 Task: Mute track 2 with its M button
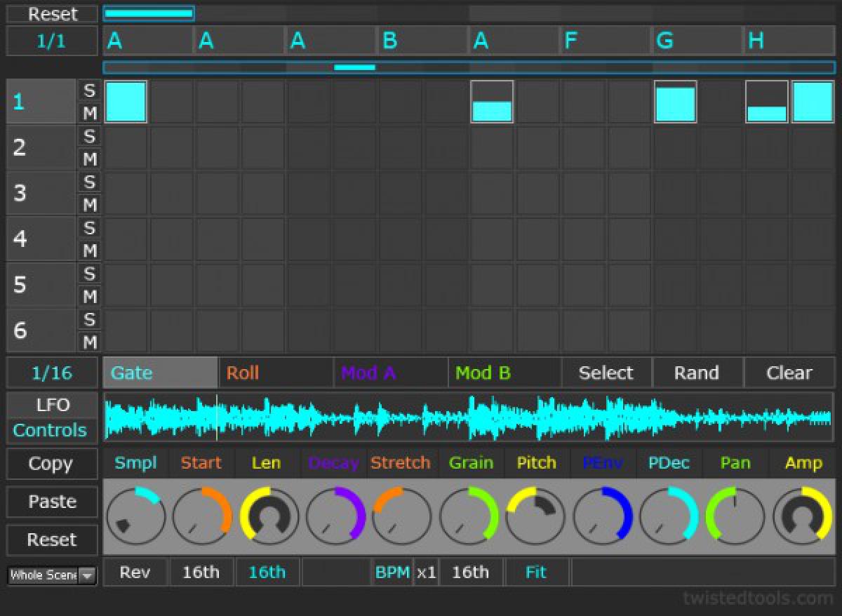[89, 159]
